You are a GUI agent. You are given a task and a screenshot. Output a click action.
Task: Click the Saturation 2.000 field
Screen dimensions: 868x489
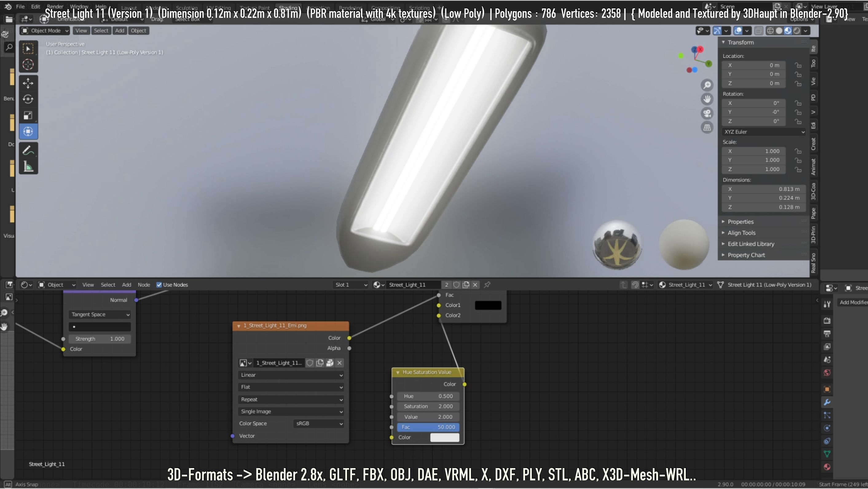428,407
